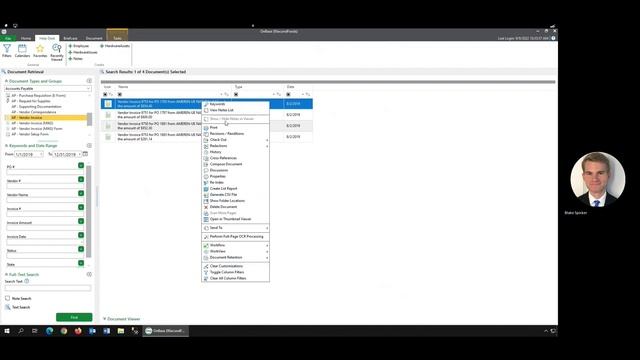The width and height of the screenshot is (640, 360).
Task: Click the Properties icon in menu
Action: (x=206, y=176)
